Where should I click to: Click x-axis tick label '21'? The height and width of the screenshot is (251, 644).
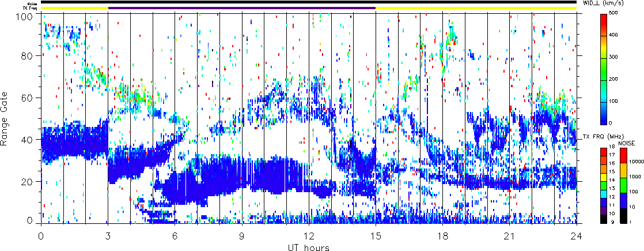(510, 237)
